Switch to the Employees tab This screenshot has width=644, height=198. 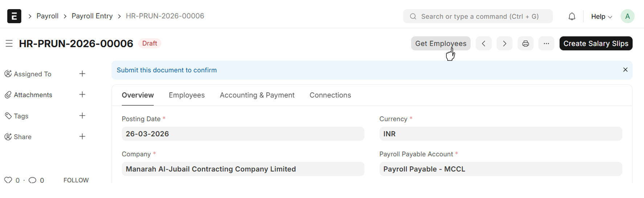point(186,95)
